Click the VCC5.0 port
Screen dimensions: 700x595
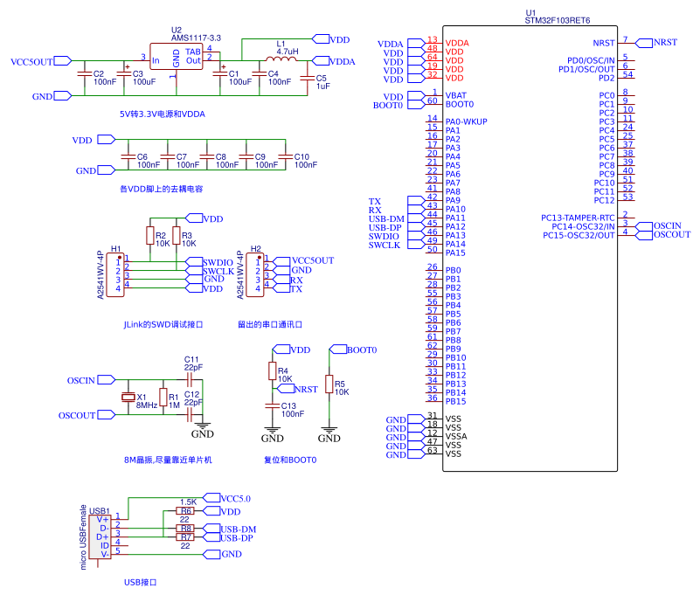click(211, 498)
